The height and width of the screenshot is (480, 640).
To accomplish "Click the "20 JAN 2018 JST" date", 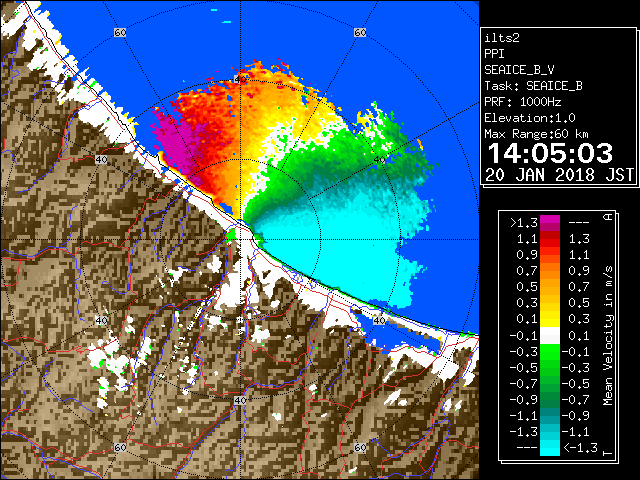I will (x=559, y=175).
